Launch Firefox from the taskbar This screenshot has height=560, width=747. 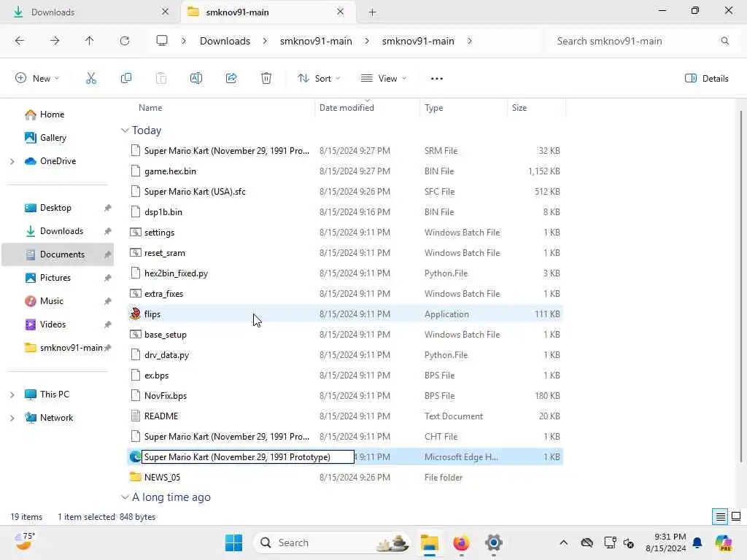[461, 542]
